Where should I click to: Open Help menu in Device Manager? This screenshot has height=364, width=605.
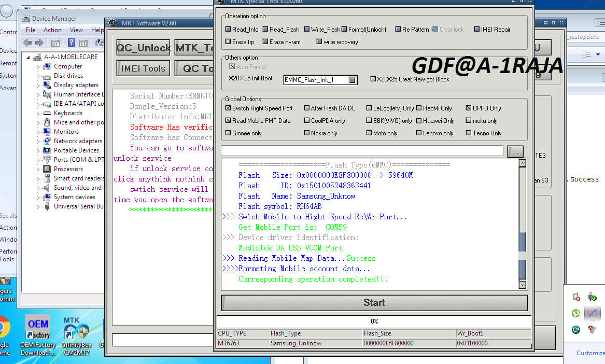tap(97, 30)
